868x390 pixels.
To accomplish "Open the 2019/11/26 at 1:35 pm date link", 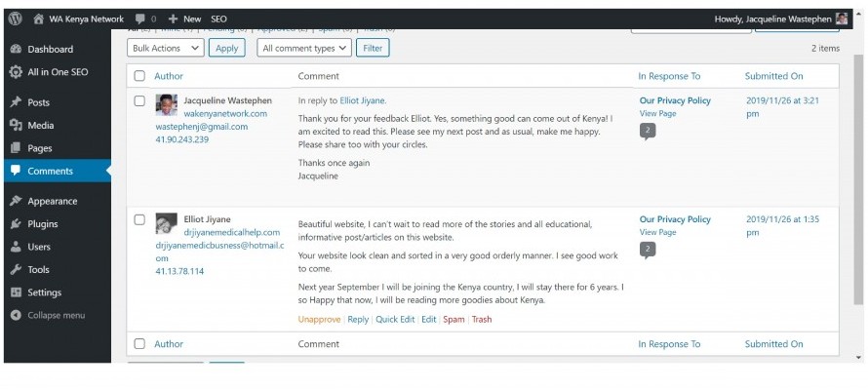I will coord(783,225).
